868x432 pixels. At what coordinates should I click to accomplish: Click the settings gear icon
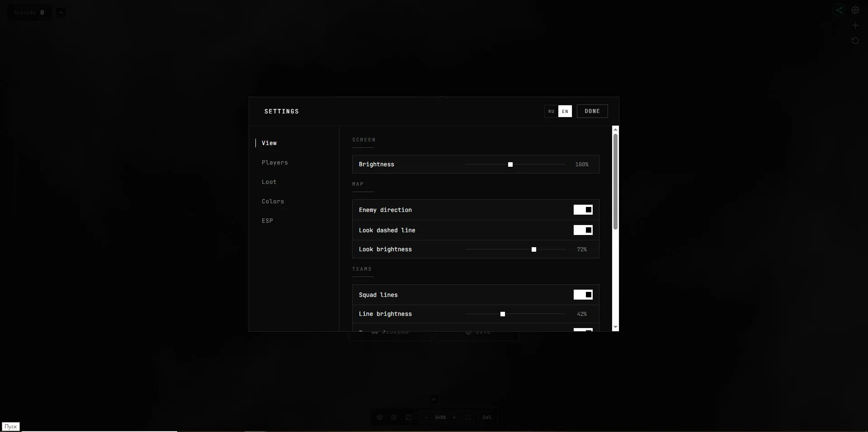click(855, 10)
